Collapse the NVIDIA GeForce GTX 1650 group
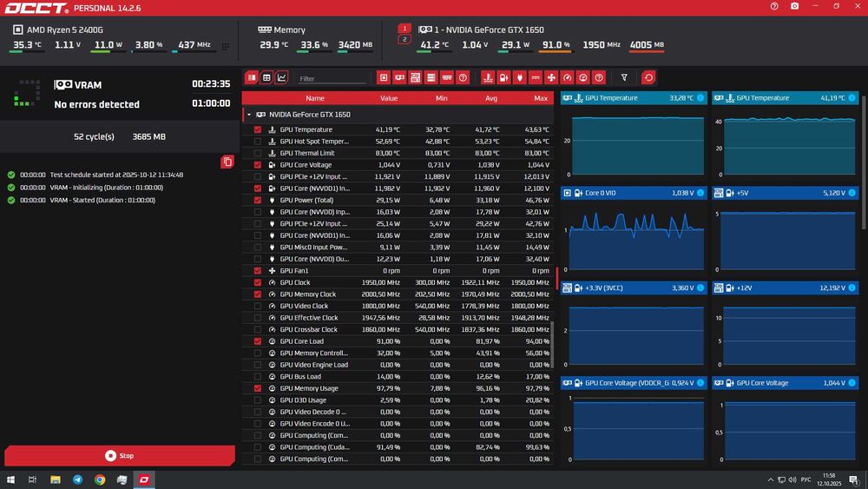Viewport: 868px width, 489px height. (x=249, y=115)
